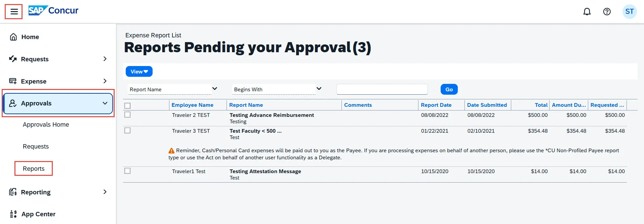
Task: Open the notifications bell
Action: click(x=587, y=12)
